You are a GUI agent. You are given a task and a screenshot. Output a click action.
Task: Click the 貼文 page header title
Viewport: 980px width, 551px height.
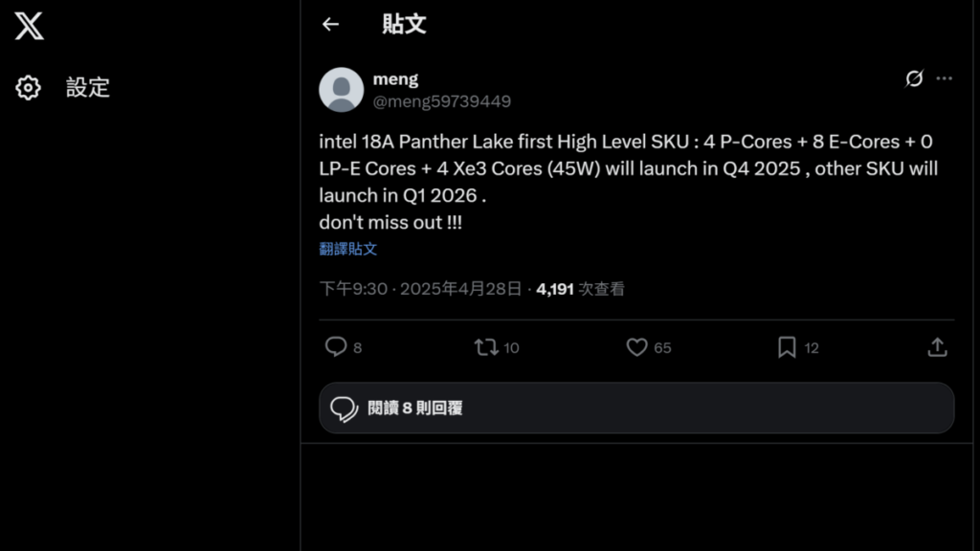coord(405,24)
